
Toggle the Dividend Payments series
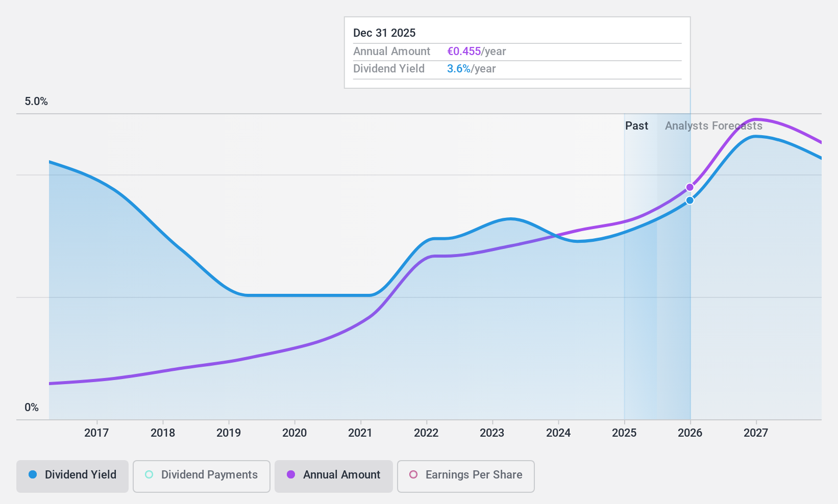coord(202,476)
